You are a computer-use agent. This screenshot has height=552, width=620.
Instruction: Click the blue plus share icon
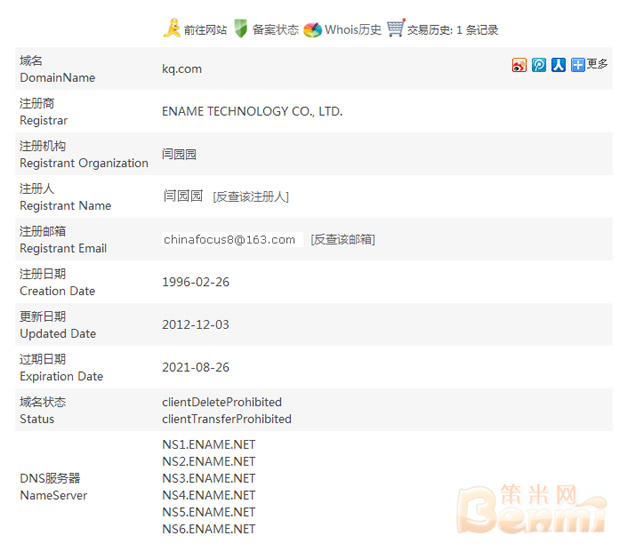click(x=578, y=65)
